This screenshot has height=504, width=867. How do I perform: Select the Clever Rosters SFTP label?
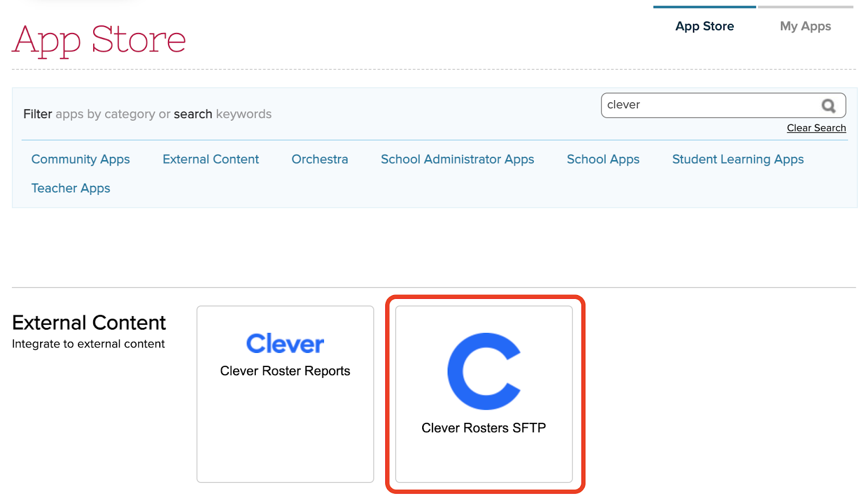[x=484, y=428]
